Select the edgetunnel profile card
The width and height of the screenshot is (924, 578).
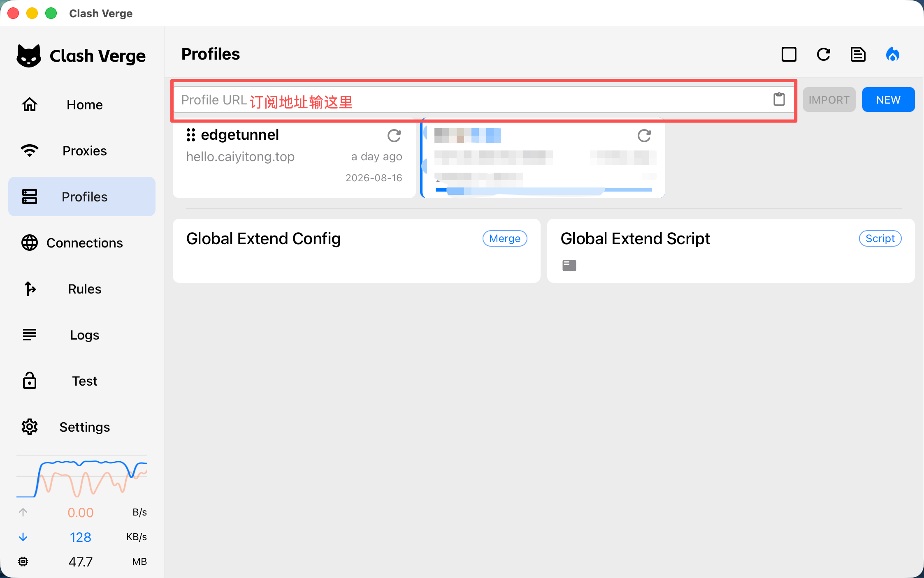point(294,159)
